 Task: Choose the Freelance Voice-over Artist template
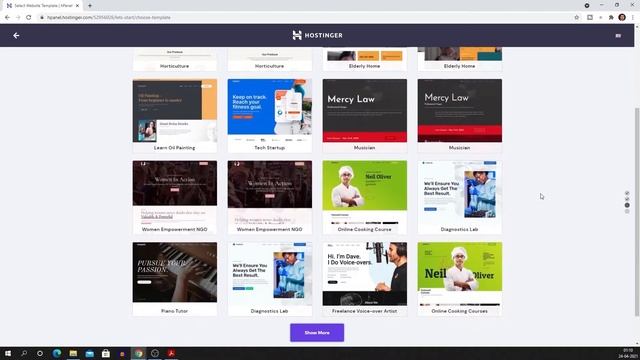365,274
